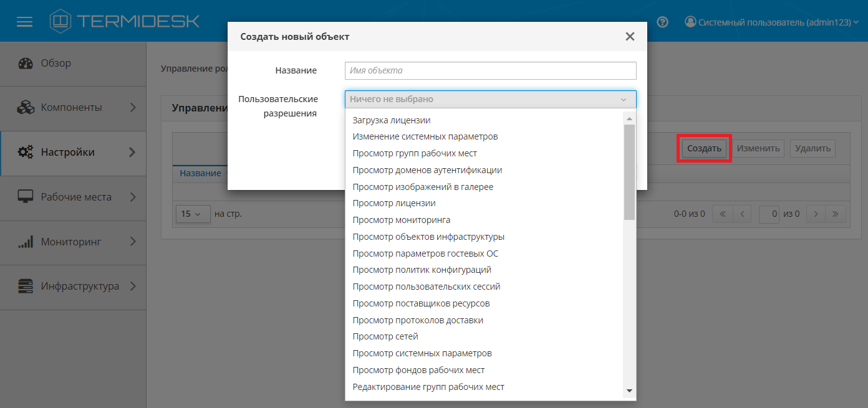Close the Создать новый объект dialog
Viewport: 868px width, 408px height.
[630, 37]
